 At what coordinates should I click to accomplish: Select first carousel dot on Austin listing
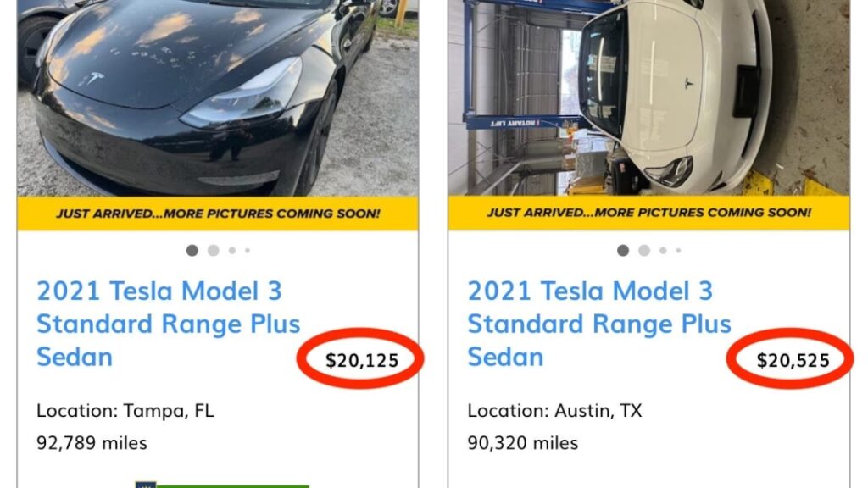tap(623, 251)
